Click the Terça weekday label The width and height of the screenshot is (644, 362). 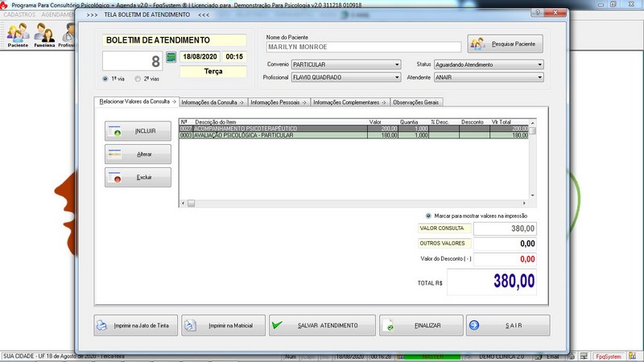pyautogui.click(x=213, y=72)
